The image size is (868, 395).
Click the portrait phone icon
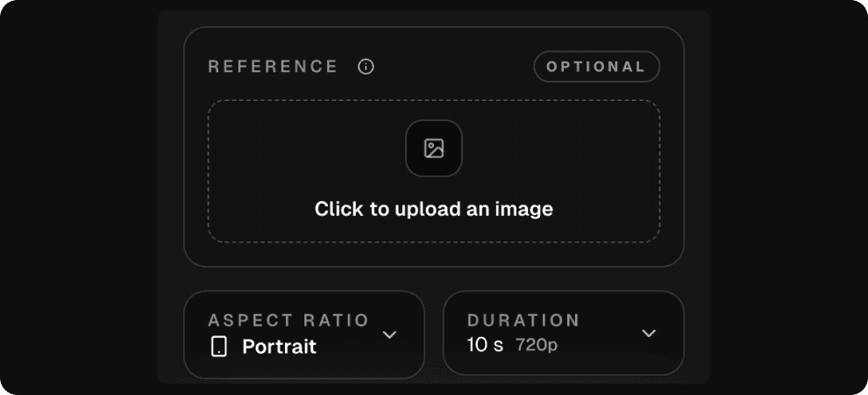click(x=219, y=347)
